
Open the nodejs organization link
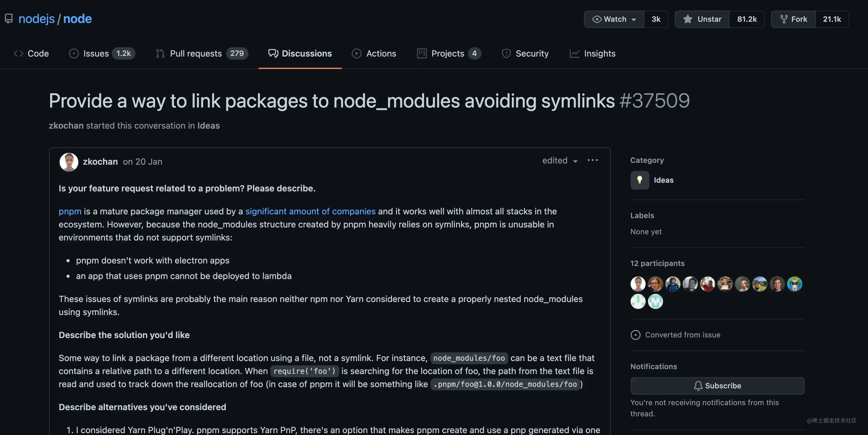pyautogui.click(x=36, y=19)
